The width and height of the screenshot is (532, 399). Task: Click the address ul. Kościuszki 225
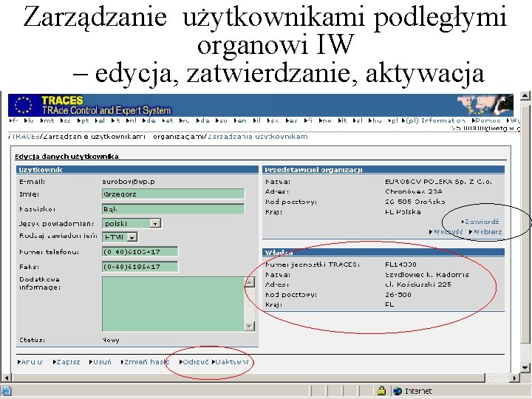[x=418, y=284]
